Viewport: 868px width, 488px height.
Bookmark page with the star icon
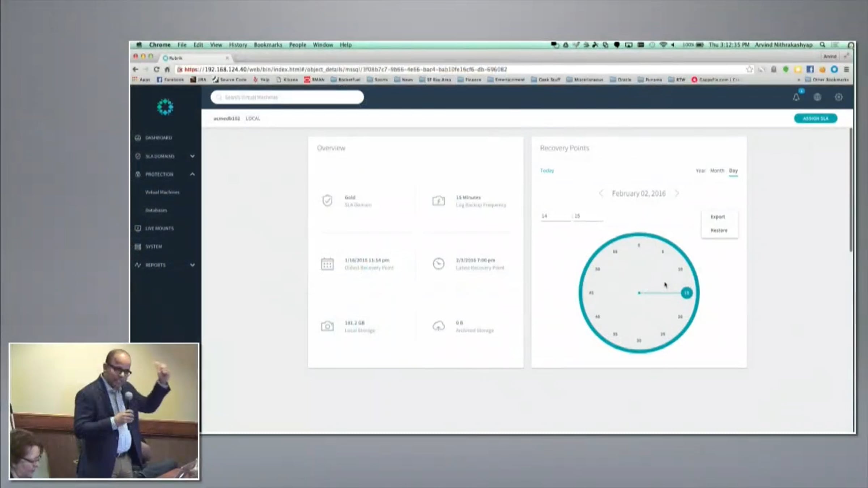coord(749,69)
